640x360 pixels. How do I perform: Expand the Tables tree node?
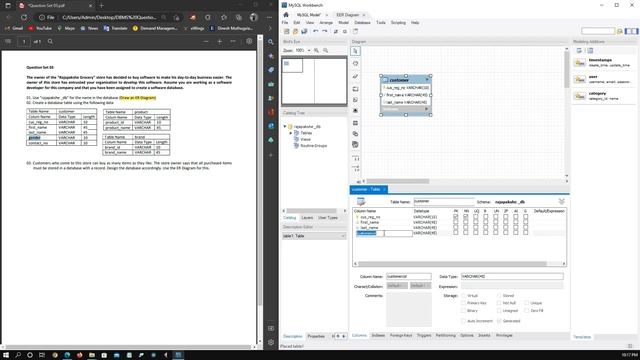[291, 133]
